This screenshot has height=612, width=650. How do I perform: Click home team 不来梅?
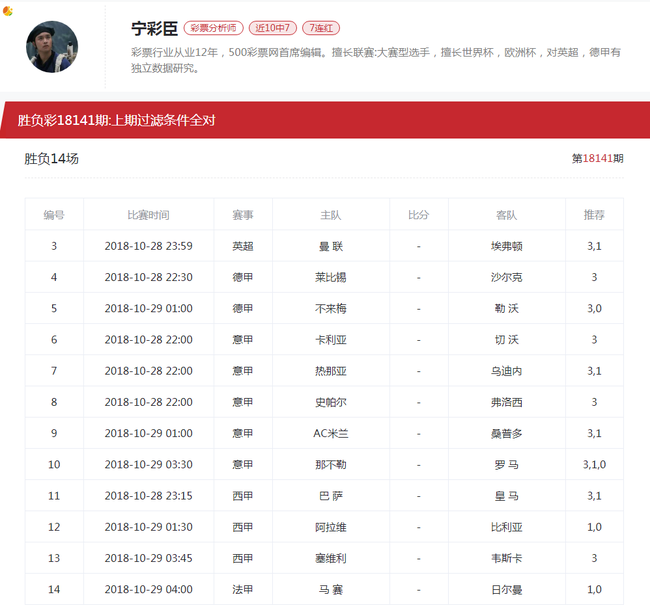(x=330, y=308)
